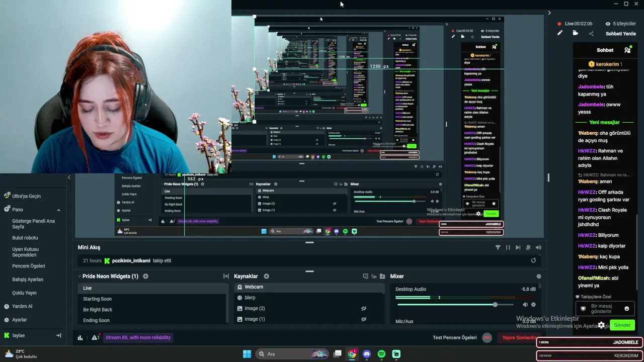Viewport: 644px width, 362px height.
Task: Repeat the pozikinin_intikami follow alert
Action: [533, 260]
